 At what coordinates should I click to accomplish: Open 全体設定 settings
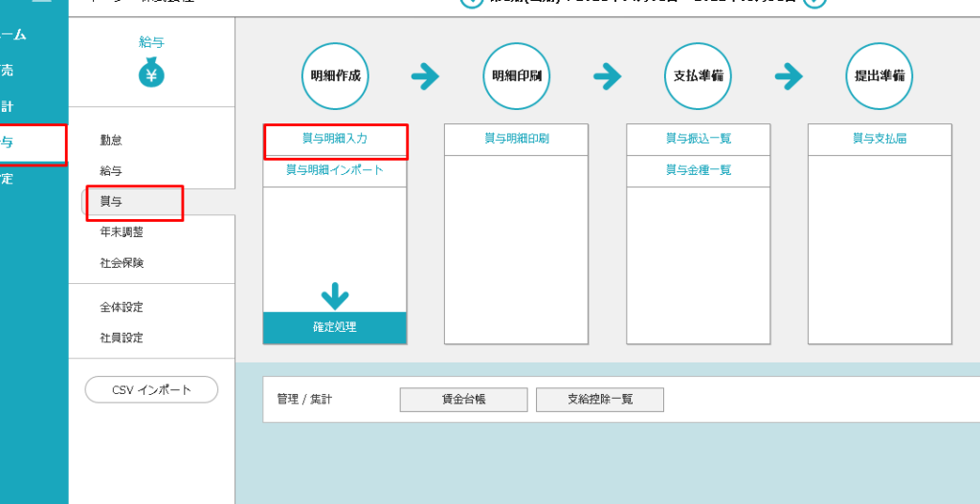(122, 308)
